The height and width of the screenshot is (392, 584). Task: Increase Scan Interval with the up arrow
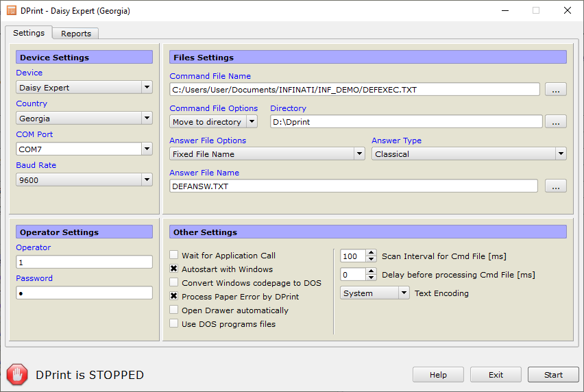coord(371,253)
